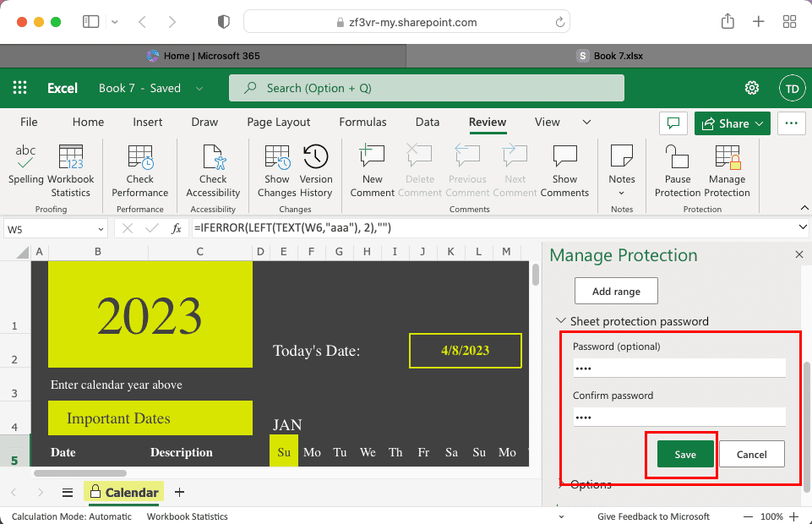This screenshot has width=812, height=524.
Task: Open the Excel settings gear
Action: click(751, 88)
